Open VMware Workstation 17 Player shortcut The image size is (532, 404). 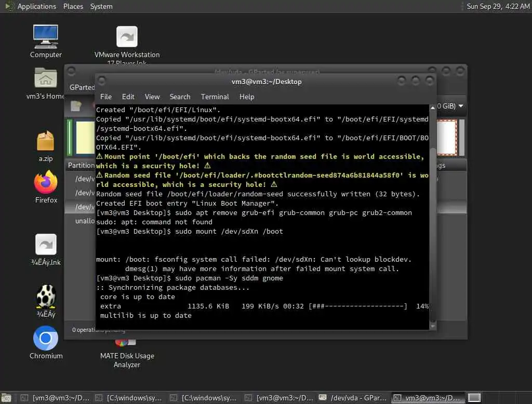pos(127,44)
